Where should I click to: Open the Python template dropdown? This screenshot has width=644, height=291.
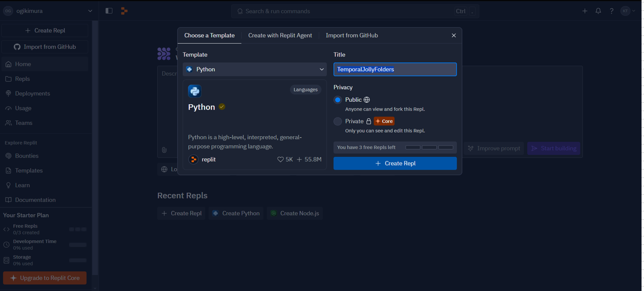coord(255,69)
